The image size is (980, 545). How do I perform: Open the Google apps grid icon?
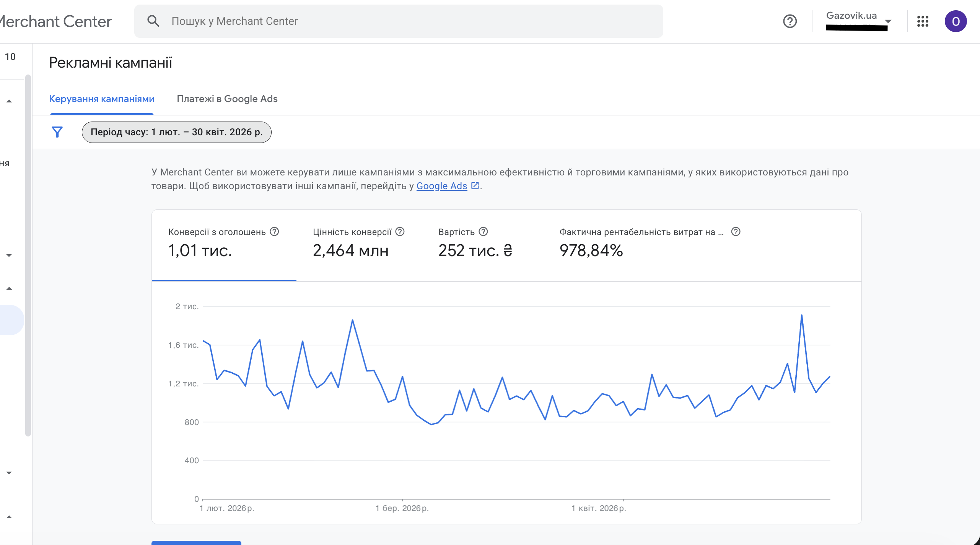click(923, 21)
